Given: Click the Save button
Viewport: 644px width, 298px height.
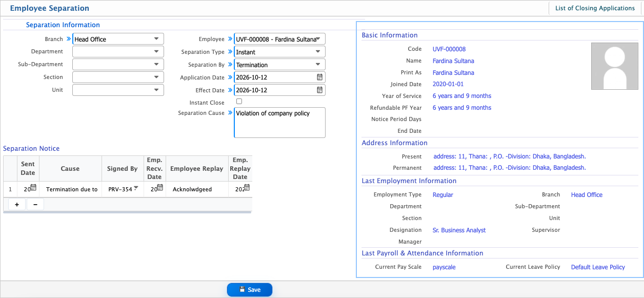Looking at the screenshot, I should [250, 290].
